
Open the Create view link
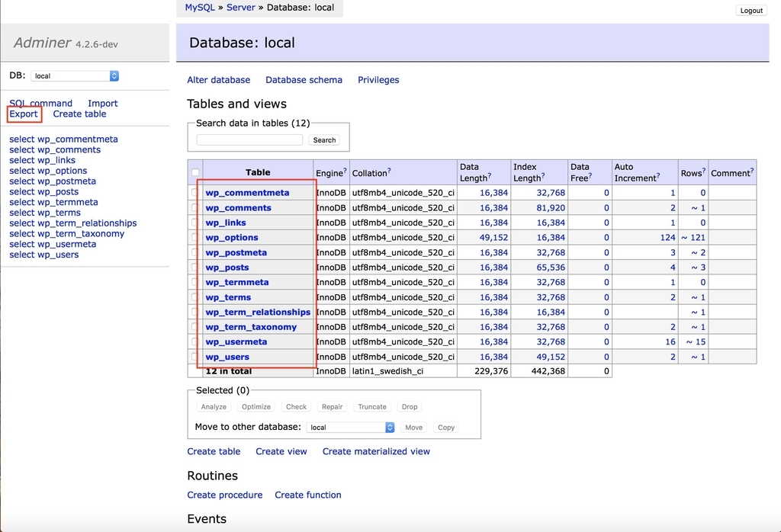[281, 451]
